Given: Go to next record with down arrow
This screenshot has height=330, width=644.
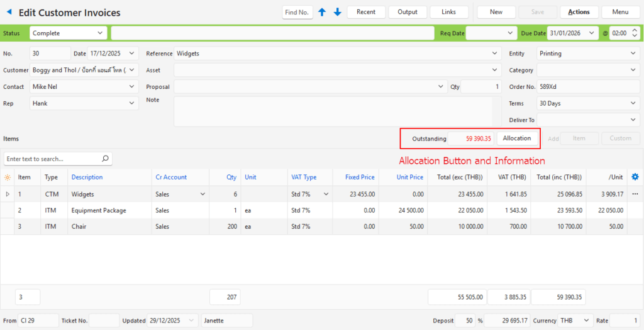Looking at the screenshot, I should (338, 12).
